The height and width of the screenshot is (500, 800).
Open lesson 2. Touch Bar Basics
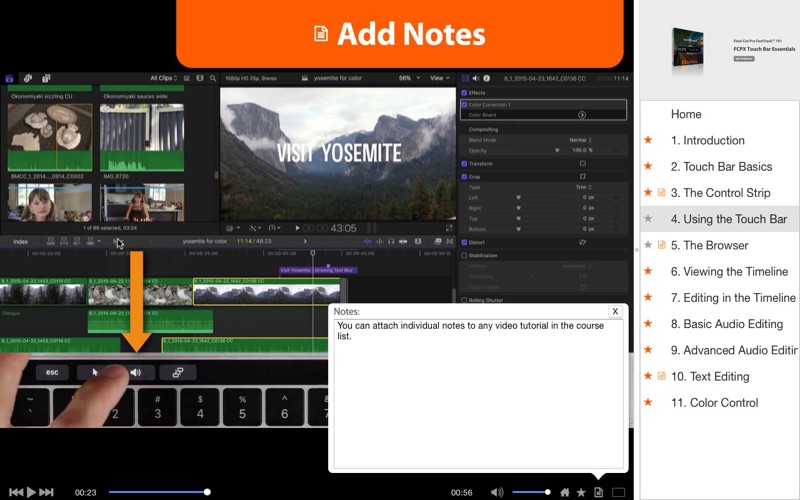pyautogui.click(x=721, y=166)
